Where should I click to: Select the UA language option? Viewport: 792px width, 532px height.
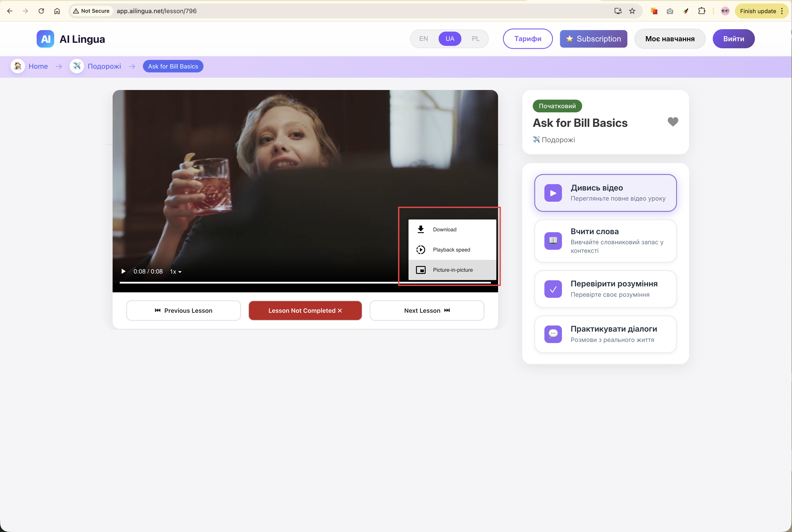(x=450, y=39)
